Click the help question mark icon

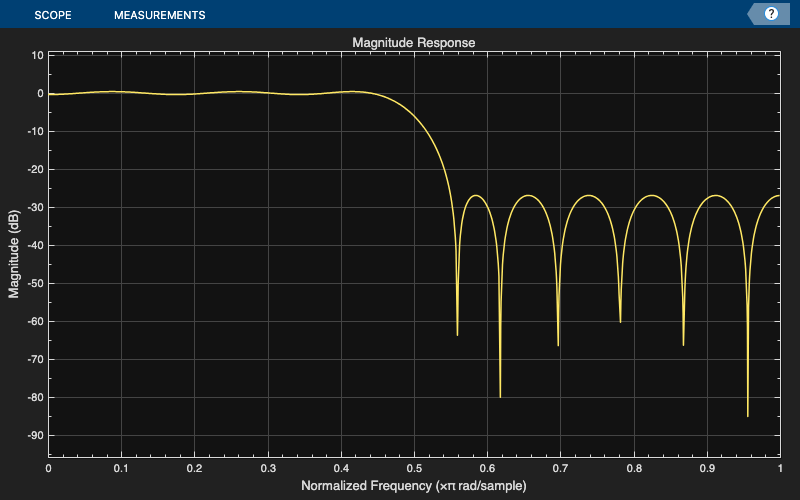pos(771,14)
